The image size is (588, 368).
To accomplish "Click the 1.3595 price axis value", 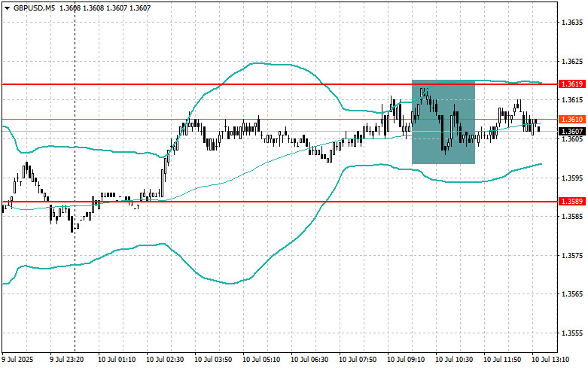I will tap(572, 178).
